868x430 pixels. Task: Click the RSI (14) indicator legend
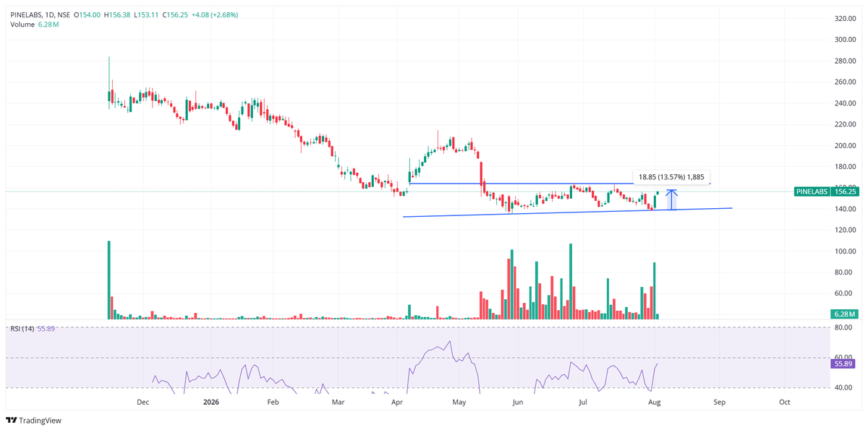22,329
